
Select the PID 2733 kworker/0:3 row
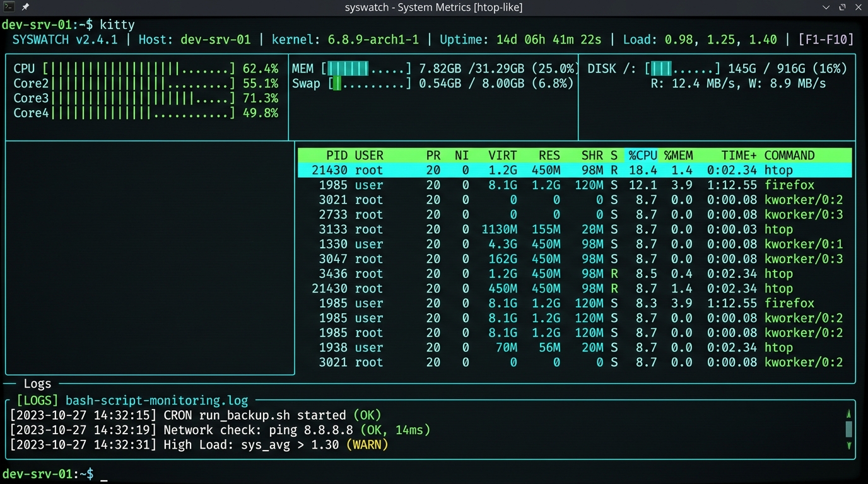pyautogui.click(x=575, y=214)
